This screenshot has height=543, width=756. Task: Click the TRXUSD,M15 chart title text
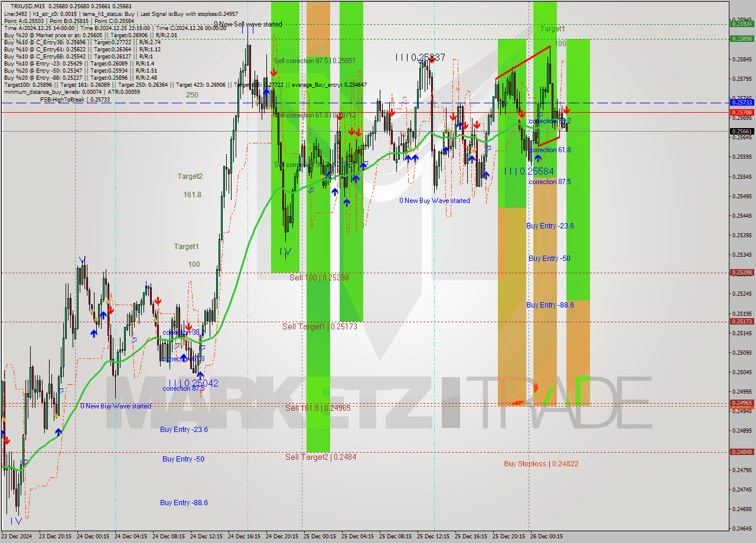click(27, 6)
